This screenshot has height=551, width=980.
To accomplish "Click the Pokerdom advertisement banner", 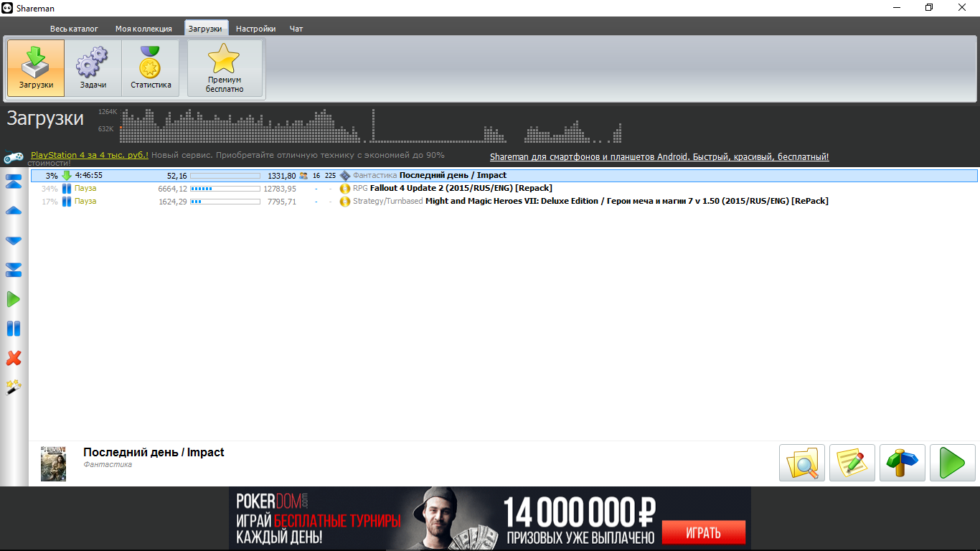I will coord(490,518).
